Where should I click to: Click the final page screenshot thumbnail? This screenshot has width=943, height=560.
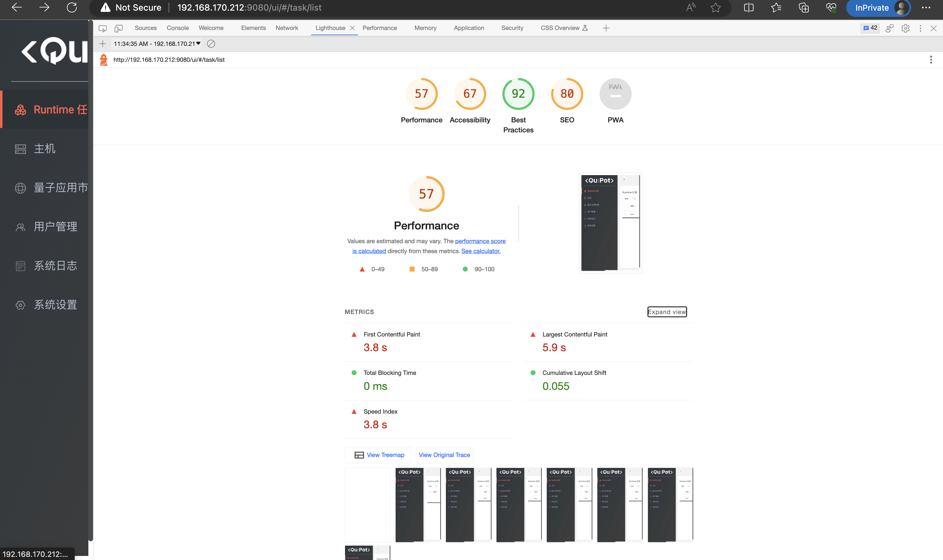point(610,223)
